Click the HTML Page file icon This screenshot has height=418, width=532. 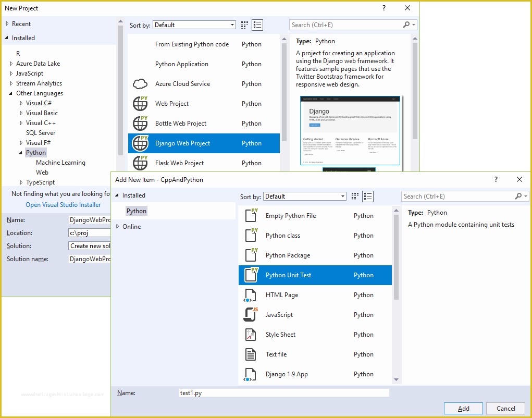click(250, 295)
